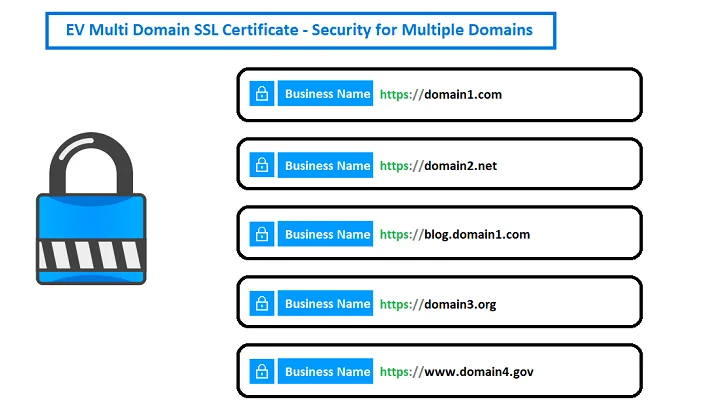Click the Business Name badge beside www.domain4.gov
The width and height of the screenshot is (723, 406).
click(326, 372)
